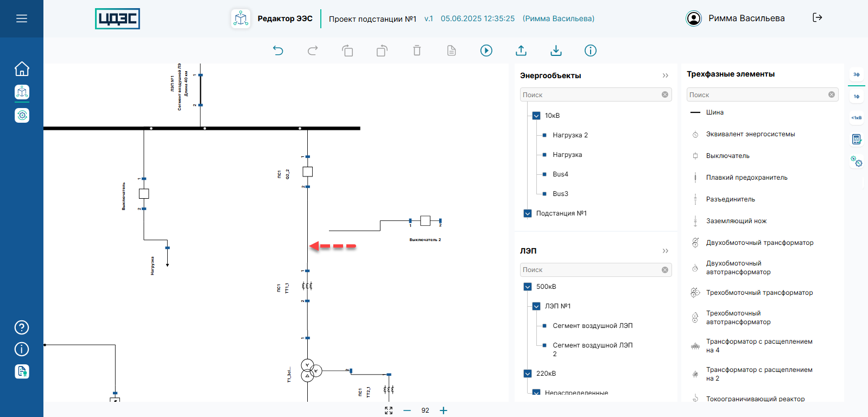The image size is (868, 417).
Task: Switch to three-phase elements tab
Action: point(856,74)
